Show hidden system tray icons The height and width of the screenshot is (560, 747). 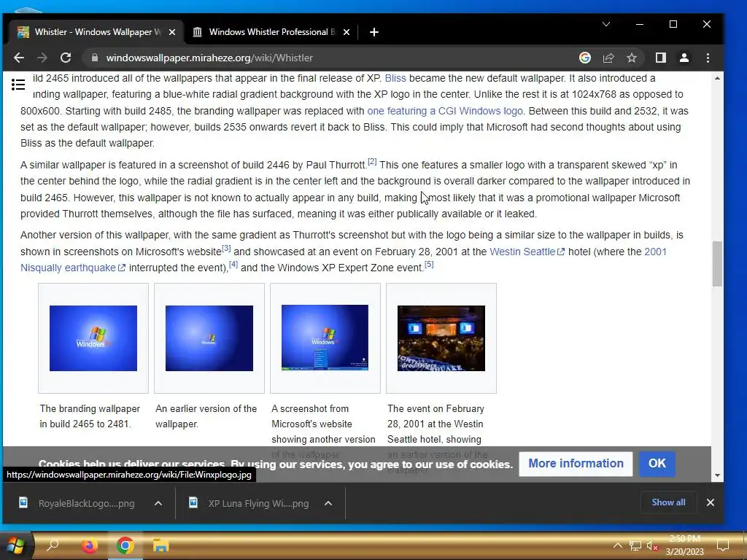point(617,545)
